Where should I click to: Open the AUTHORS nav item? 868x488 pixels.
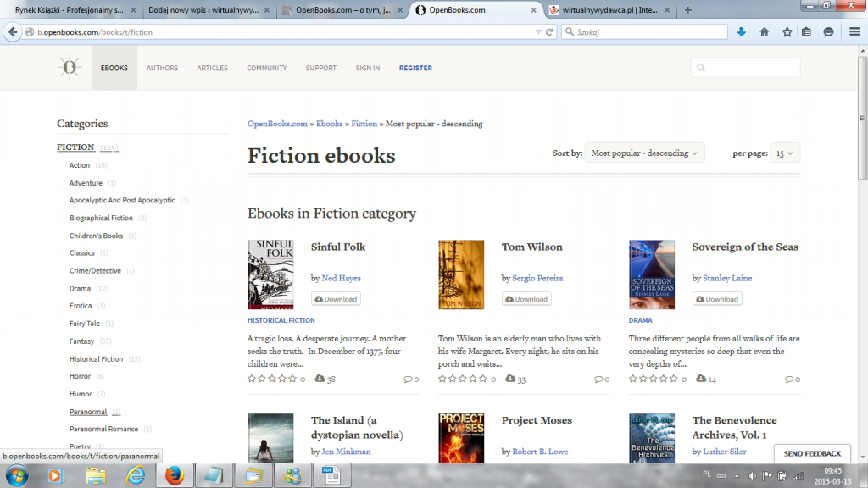pyautogui.click(x=162, y=68)
